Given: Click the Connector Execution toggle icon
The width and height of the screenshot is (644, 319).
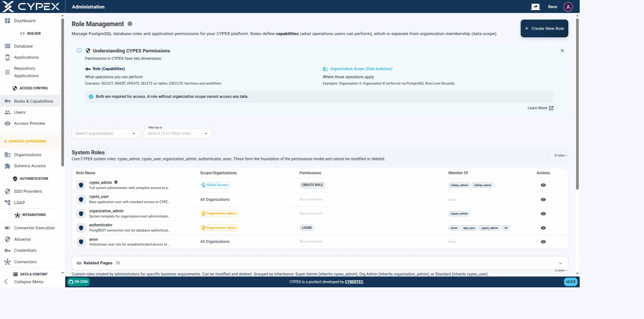Looking at the screenshot, I should click(7, 228).
